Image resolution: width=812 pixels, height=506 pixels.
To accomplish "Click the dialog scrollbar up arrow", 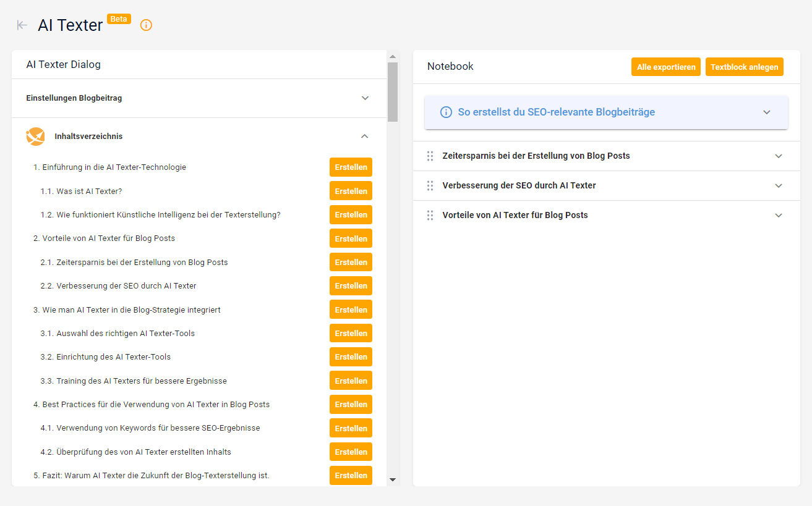I will click(x=392, y=57).
